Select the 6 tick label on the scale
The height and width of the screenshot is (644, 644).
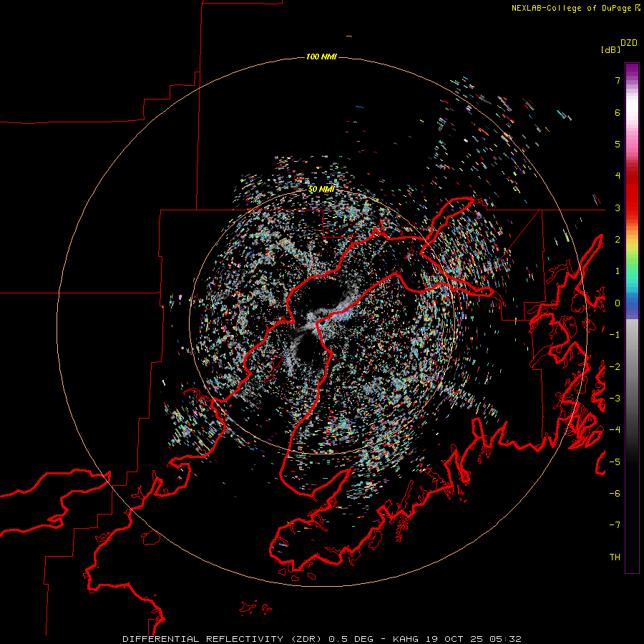coord(618,112)
